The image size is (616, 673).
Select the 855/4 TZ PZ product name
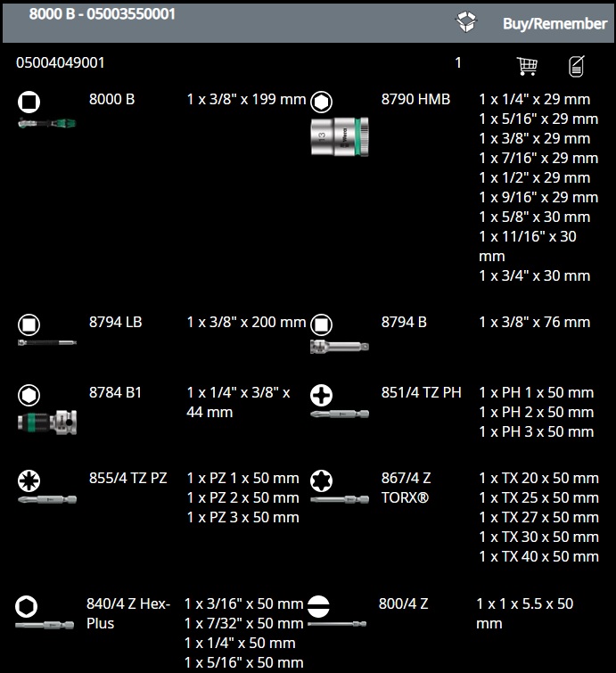point(127,478)
